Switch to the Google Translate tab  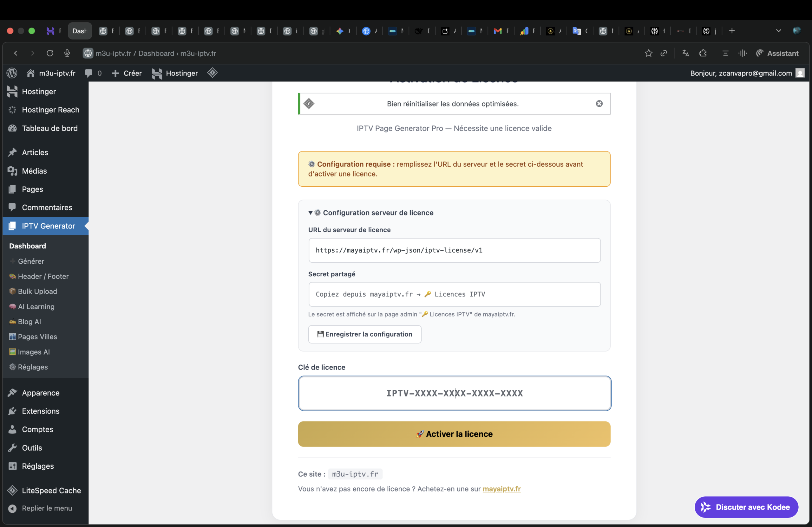coord(580,31)
